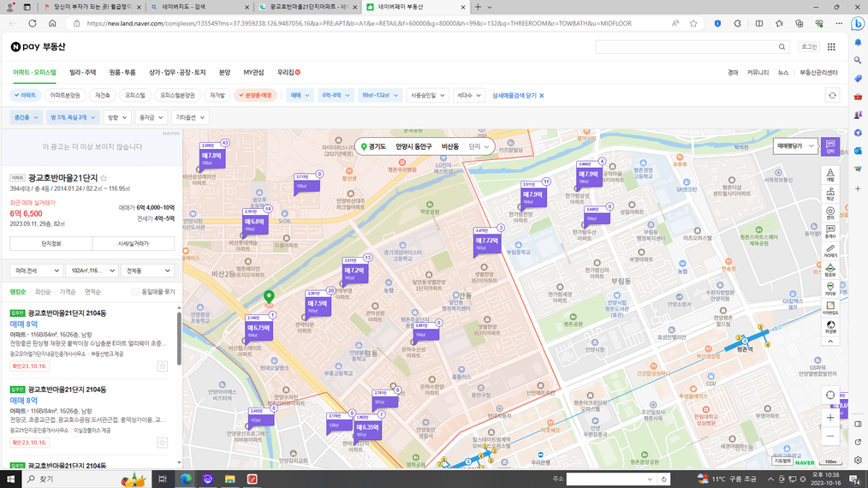The width and height of the screenshot is (868, 488).
Task: Toggle the 재개발 filter chip
Action: pos(217,95)
